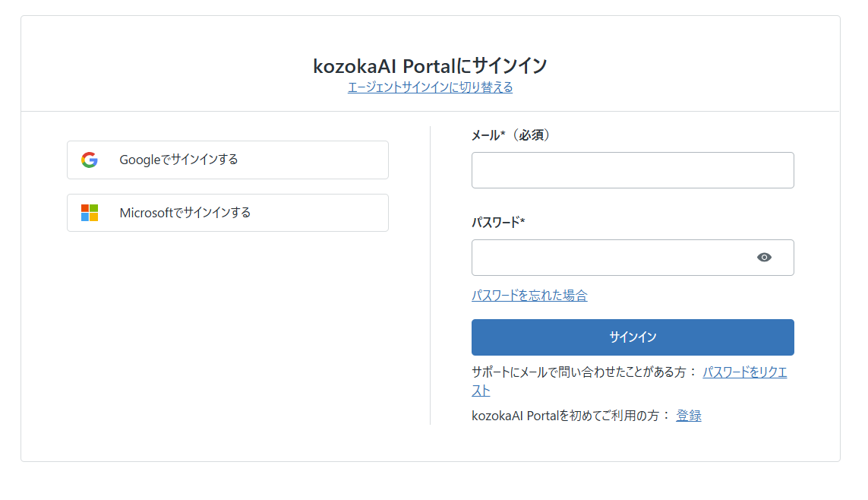This screenshot has width=868, height=500.
Task: Open パスワードを忘れた場合 link
Action: [529, 296]
